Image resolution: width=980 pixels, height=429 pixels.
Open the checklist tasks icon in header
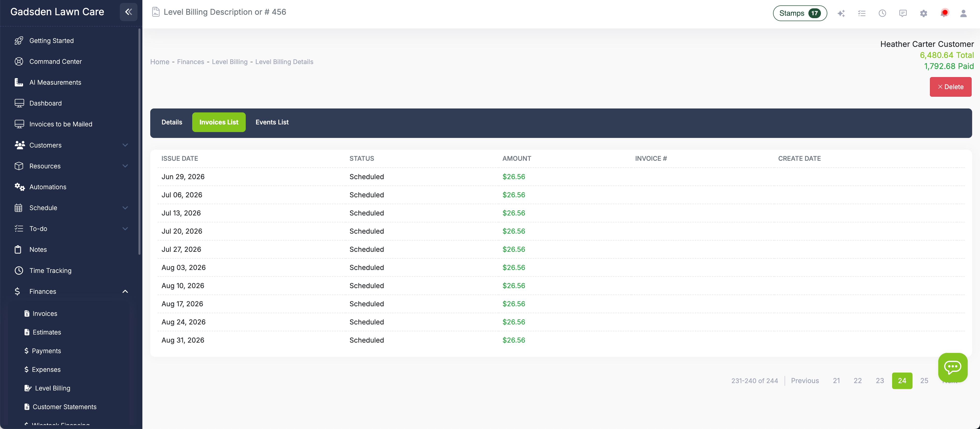[862, 13]
